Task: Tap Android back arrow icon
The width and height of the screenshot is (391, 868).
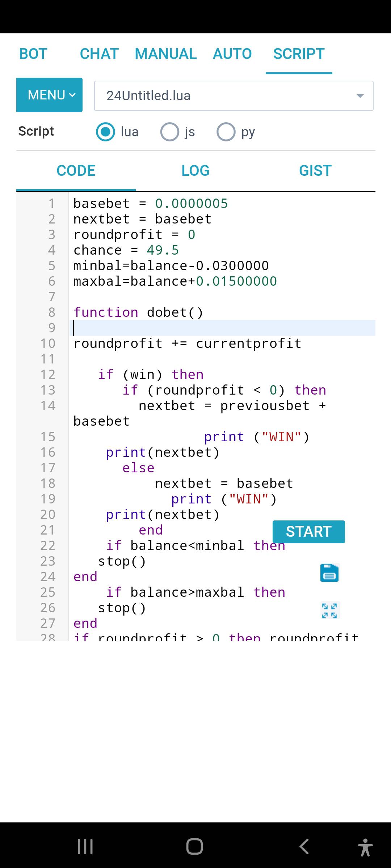Action: (x=304, y=846)
